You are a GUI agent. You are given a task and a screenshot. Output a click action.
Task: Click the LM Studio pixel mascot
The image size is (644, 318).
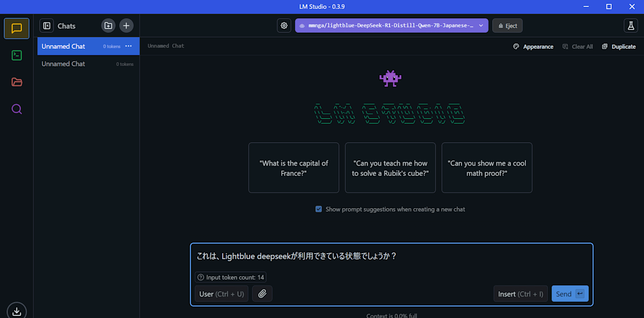point(390,79)
